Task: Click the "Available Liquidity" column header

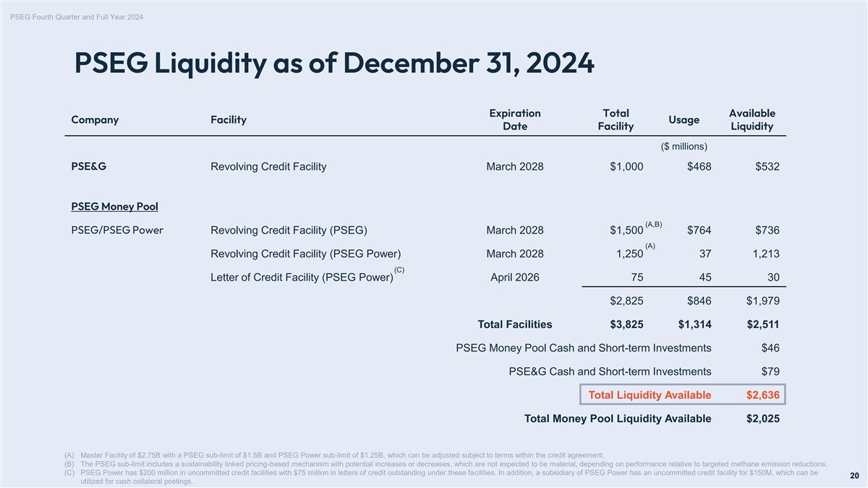Action: (752, 120)
